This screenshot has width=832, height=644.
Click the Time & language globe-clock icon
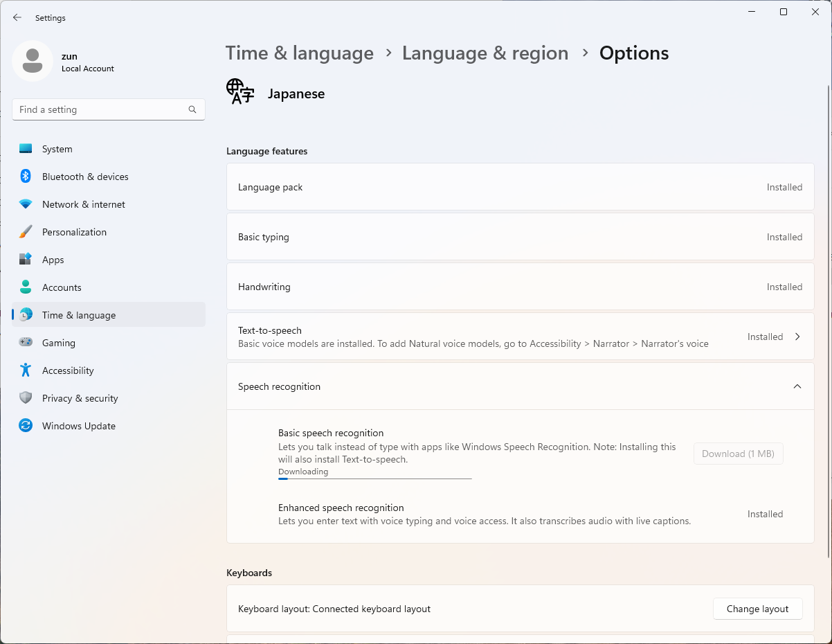click(26, 315)
